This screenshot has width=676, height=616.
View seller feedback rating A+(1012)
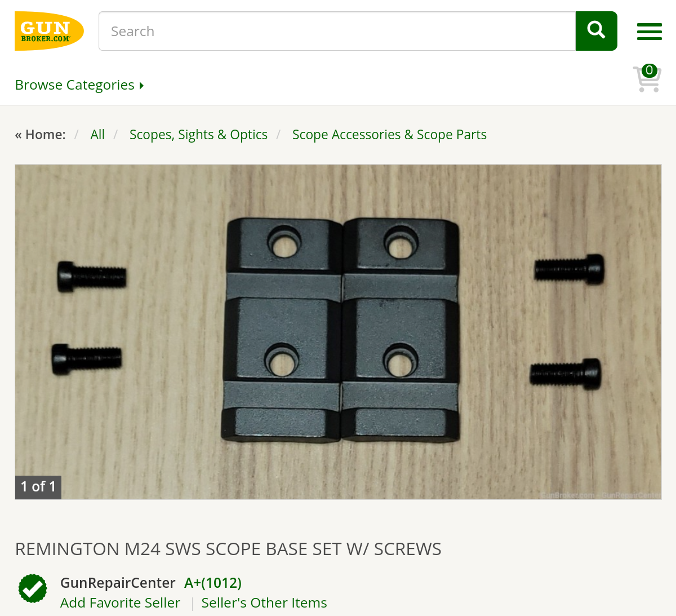coord(213,583)
